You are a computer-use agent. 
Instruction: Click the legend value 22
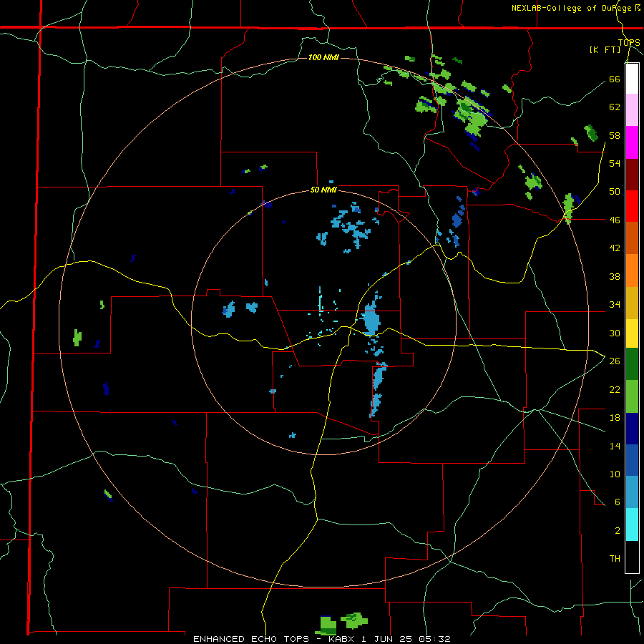(x=615, y=389)
